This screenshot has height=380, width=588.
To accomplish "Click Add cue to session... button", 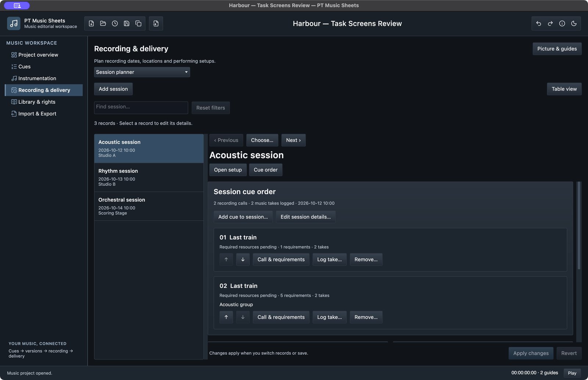I will tap(243, 217).
